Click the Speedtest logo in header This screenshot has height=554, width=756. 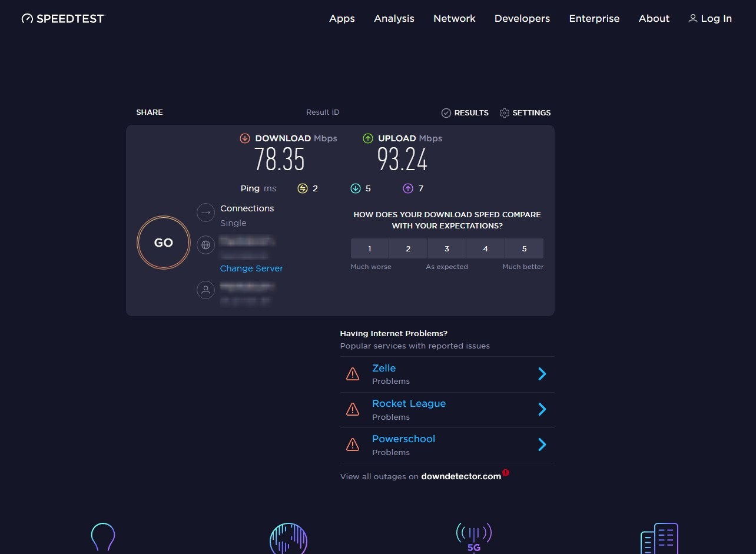[62, 19]
